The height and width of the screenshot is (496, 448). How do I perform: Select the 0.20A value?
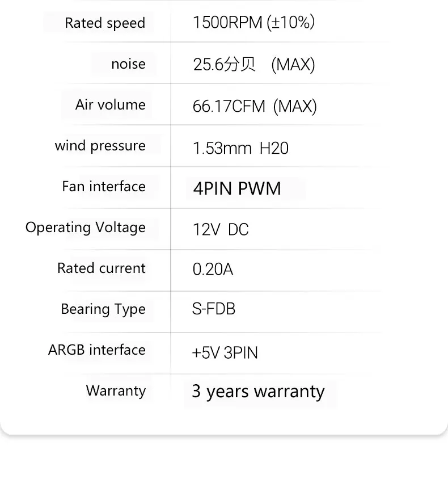[213, 270]
